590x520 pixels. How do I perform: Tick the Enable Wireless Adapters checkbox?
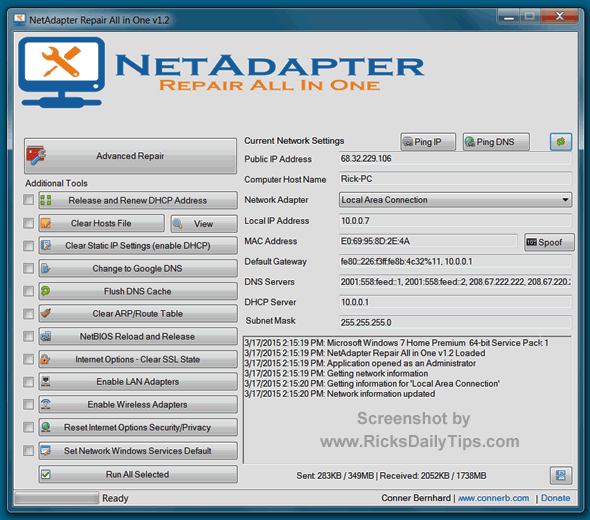pos(29,404)
